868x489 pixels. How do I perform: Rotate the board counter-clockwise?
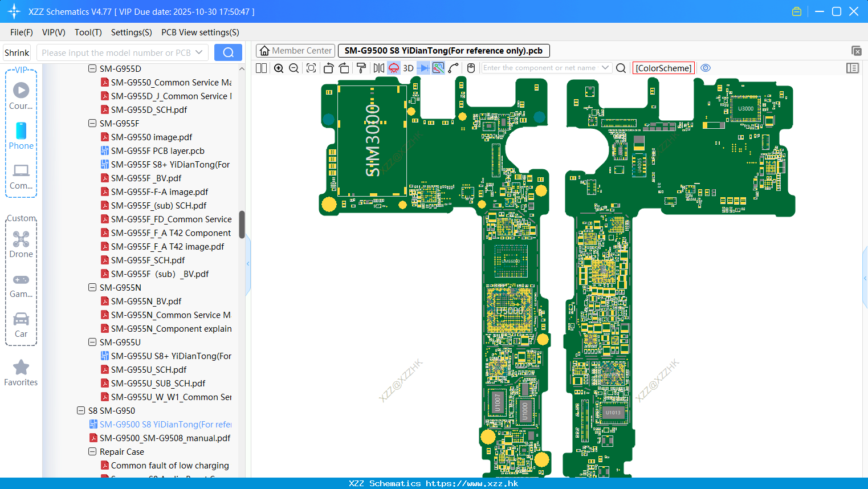pos(328,68)
